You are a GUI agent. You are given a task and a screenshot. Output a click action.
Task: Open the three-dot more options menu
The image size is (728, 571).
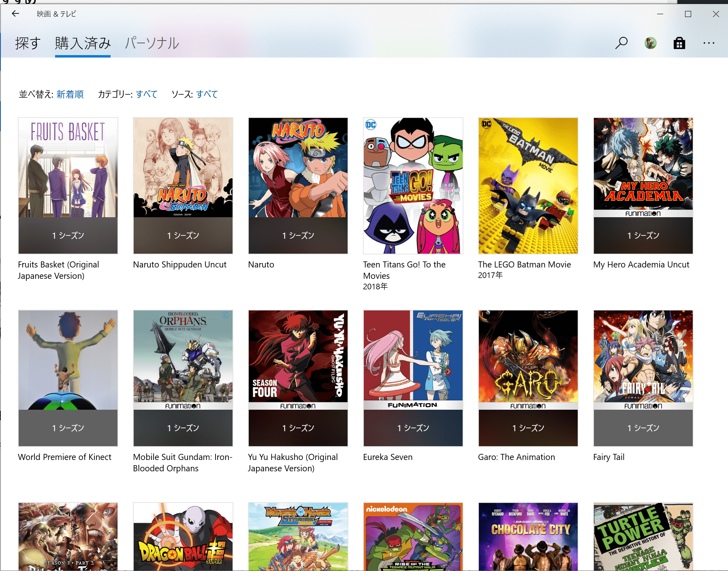point(709,43)
